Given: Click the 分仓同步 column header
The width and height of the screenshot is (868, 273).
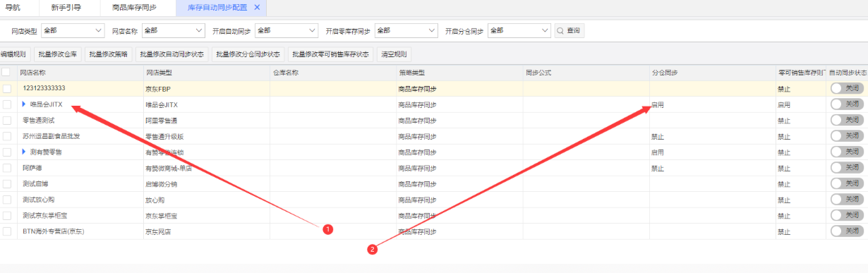Looking at the screenshot, I should coord(712,72).
